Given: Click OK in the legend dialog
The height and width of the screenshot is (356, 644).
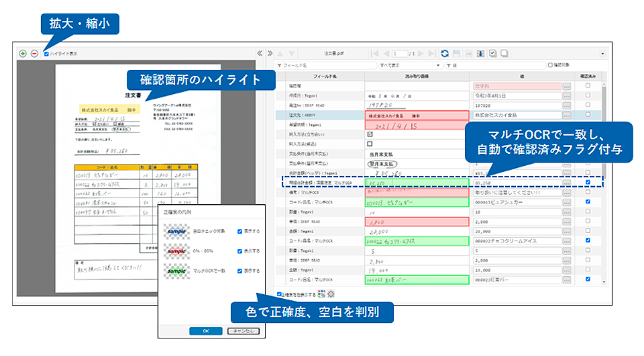Looking at the screenshot, I should tap(207, 330).
